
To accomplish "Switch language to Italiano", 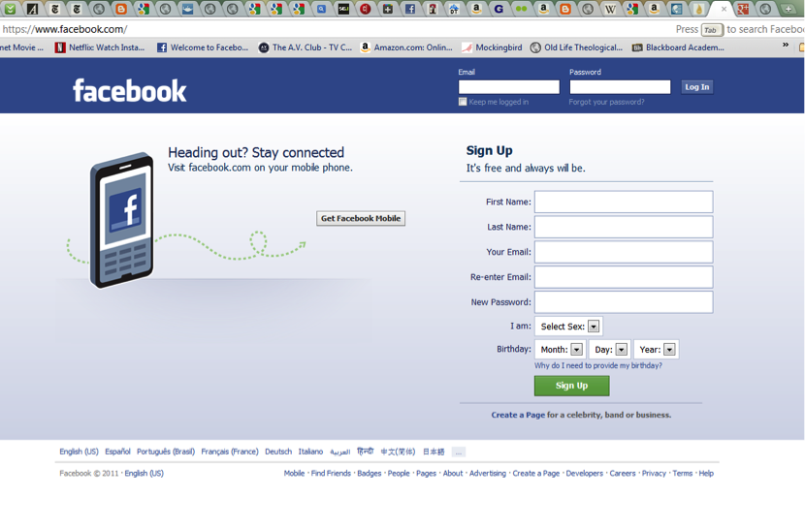I will 310,452.
